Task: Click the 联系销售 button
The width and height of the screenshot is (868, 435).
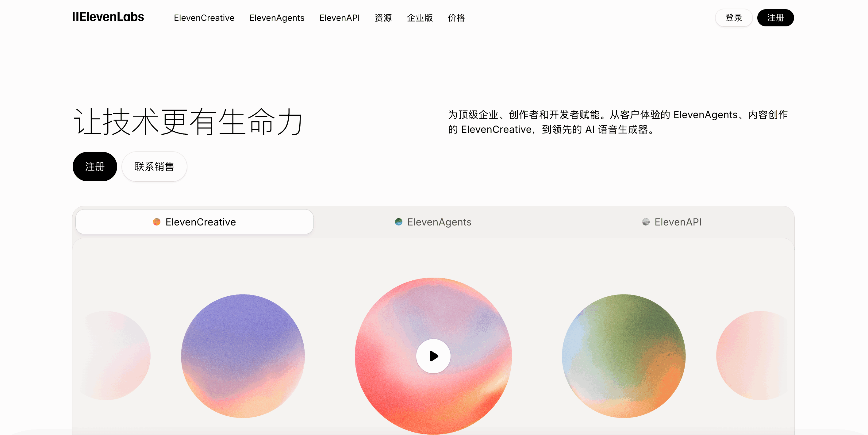Action: click(154, 167)
